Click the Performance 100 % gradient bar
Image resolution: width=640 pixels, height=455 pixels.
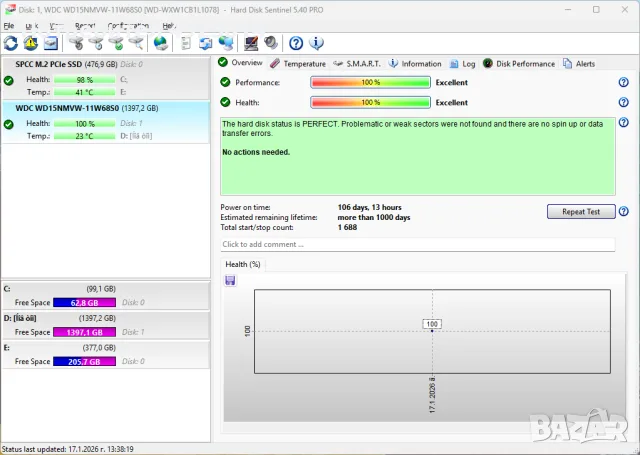coord(370,82)
